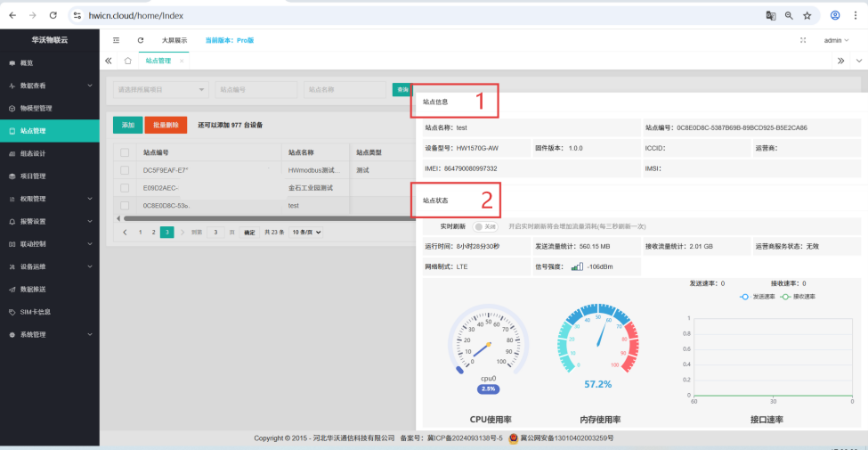Click 当前版本: Pro版 label
868x450 pixels.
pyautogui.click(x=229, y=40)
